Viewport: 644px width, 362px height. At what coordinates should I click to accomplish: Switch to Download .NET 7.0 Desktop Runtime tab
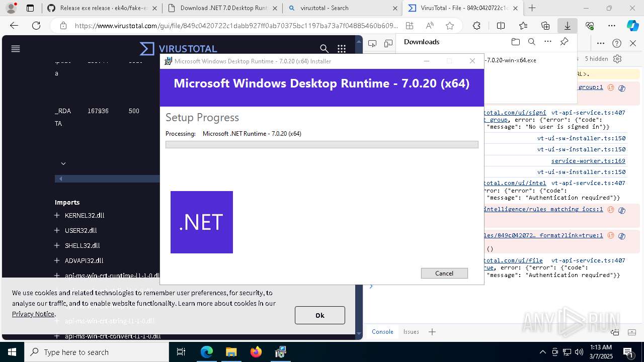(x=221, y=8)
